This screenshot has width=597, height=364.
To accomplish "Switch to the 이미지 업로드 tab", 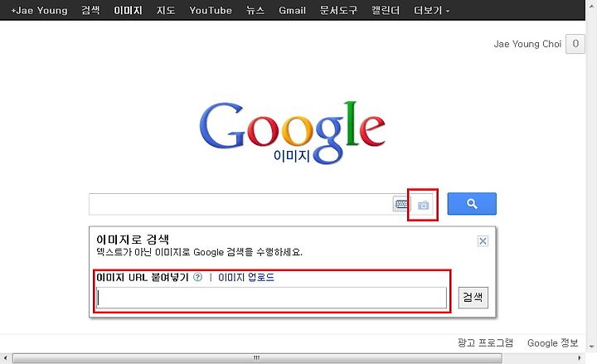I will click(246, 277).
